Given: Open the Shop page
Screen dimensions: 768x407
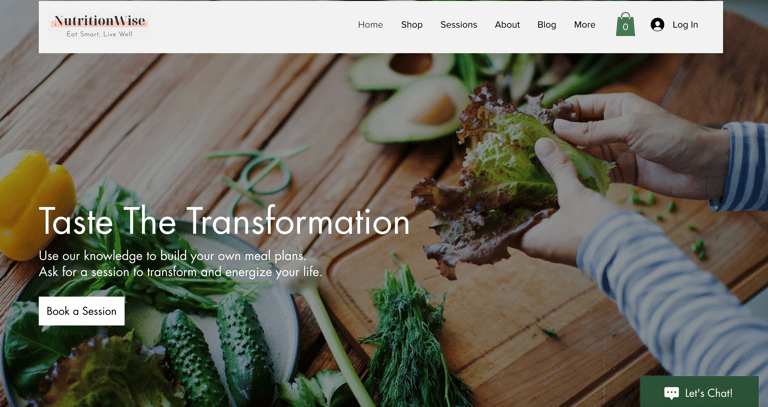Looking at the screenshot, I should (412, 24).
